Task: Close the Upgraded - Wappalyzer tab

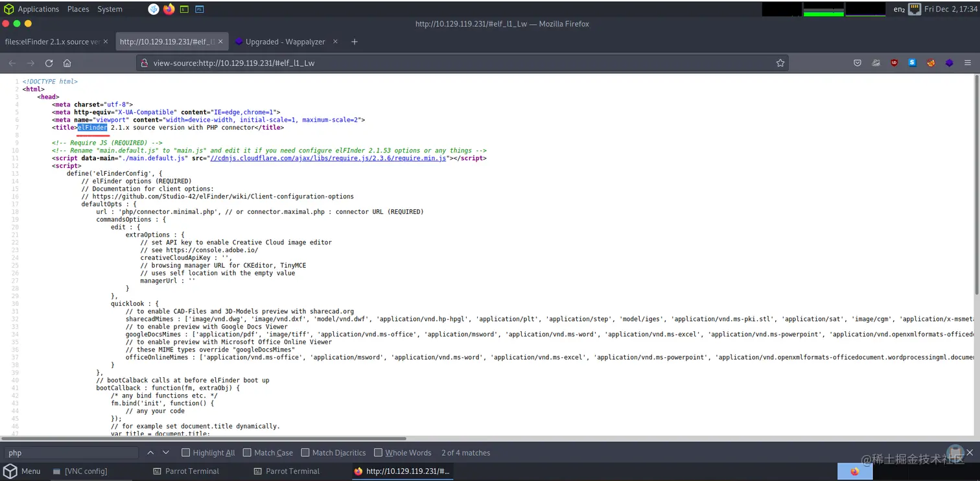Action: click(x=335, y=41)
